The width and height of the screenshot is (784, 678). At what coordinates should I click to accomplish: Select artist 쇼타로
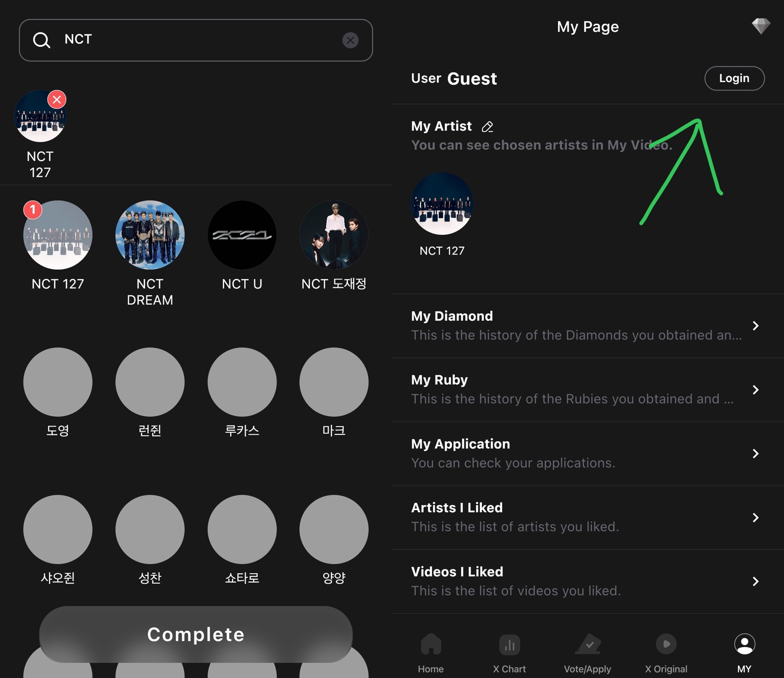(x=242, y=530)
